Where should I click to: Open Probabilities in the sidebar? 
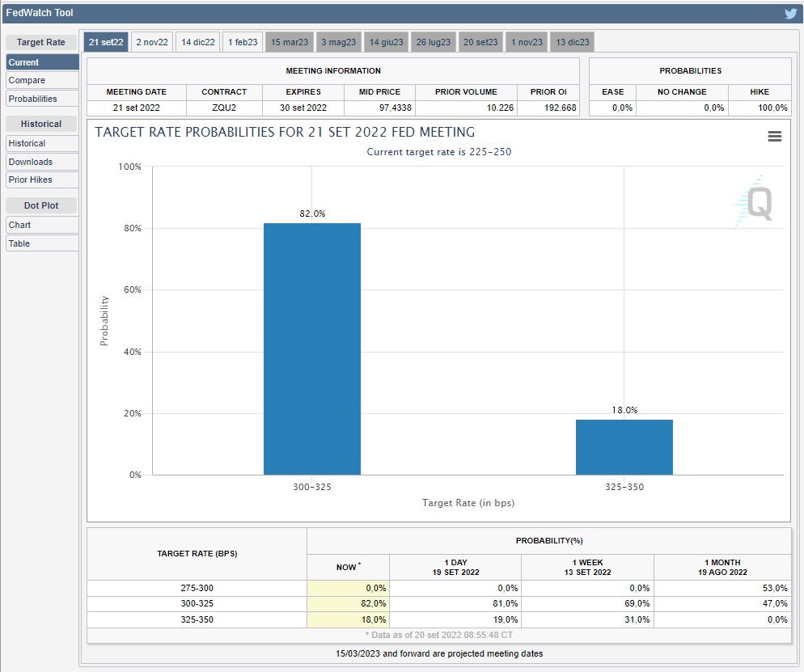click(x=43, y=99)
